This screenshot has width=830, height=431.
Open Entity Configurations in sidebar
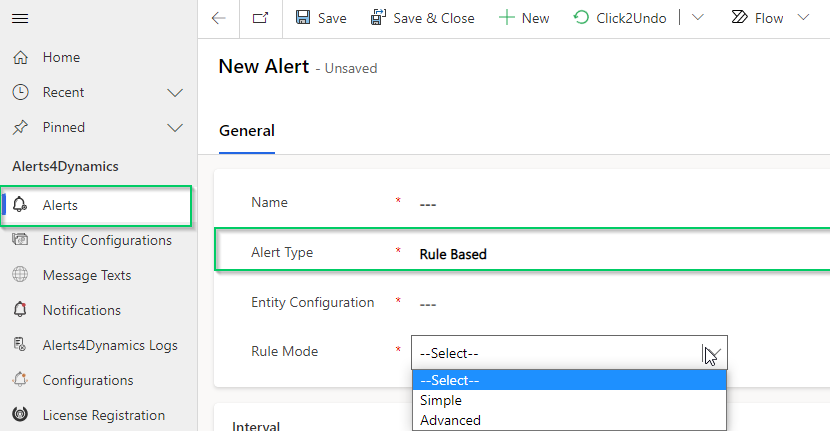pos(107,240)
